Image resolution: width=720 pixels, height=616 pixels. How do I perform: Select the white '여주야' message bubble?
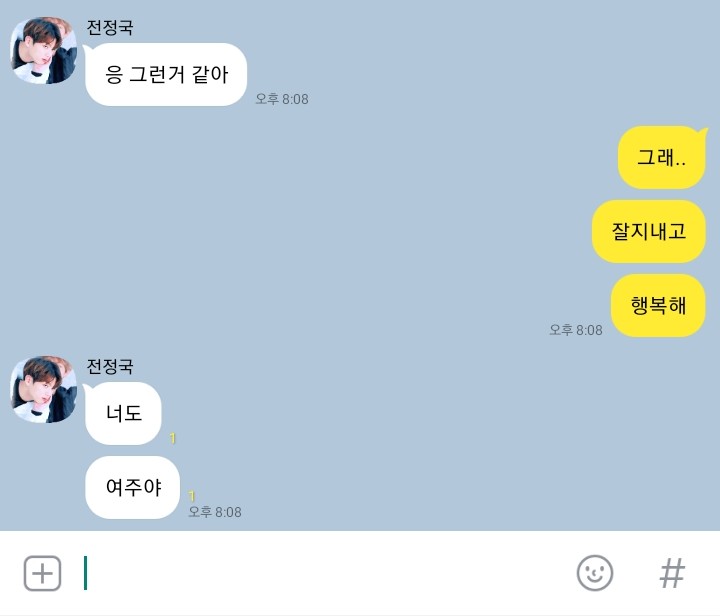pyautogui.click(x=133, y=487)
